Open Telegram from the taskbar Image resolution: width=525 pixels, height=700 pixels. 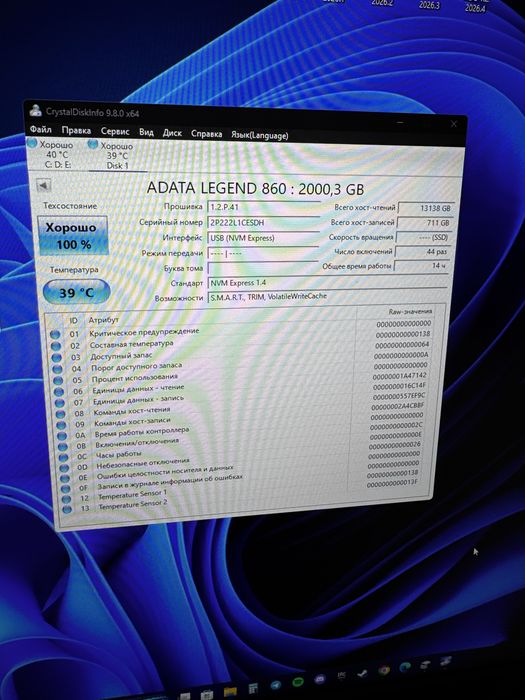point(276,685)
